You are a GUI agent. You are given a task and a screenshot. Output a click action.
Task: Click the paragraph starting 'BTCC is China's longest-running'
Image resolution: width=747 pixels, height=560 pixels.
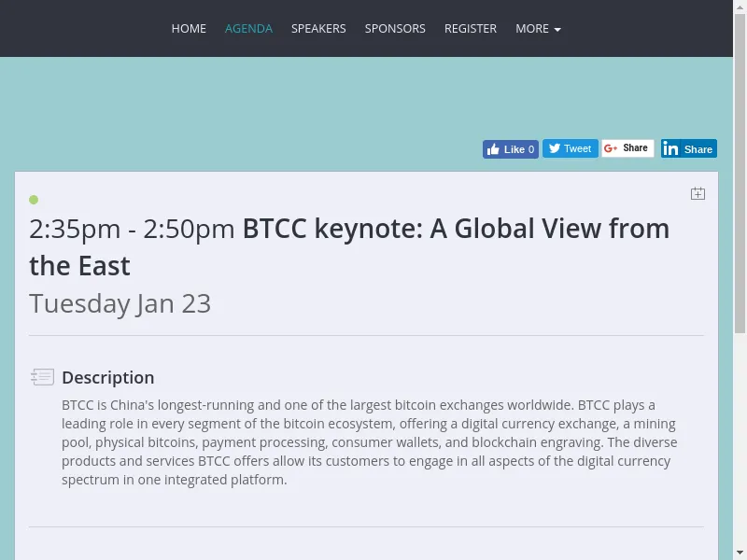click(369, 442)
